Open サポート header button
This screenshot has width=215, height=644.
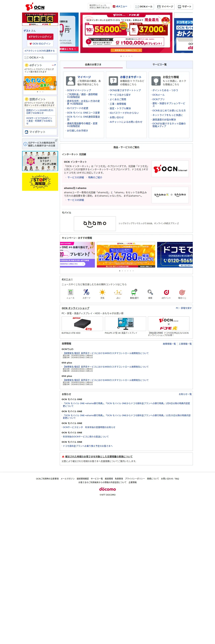185,7
